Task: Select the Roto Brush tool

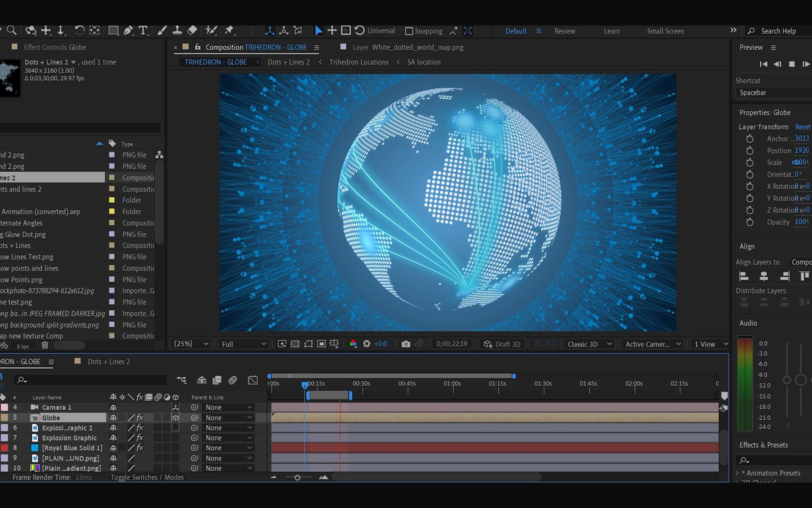Action: tap(211, 31)
